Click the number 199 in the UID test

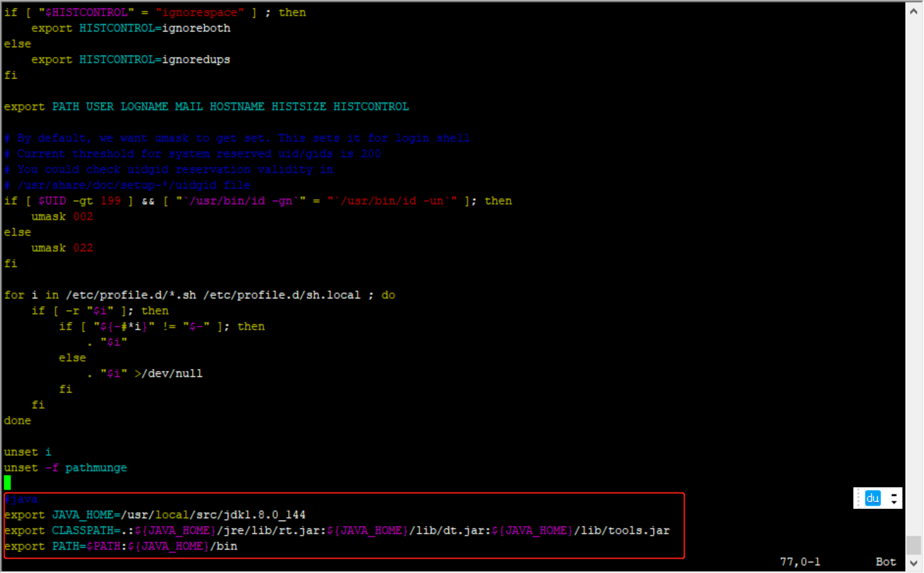pos(111,201)
